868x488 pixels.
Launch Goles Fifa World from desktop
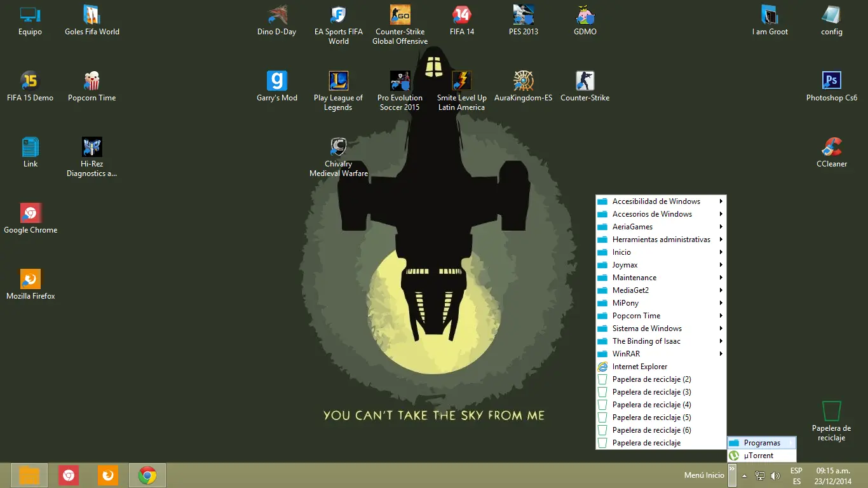pos(92,20)
